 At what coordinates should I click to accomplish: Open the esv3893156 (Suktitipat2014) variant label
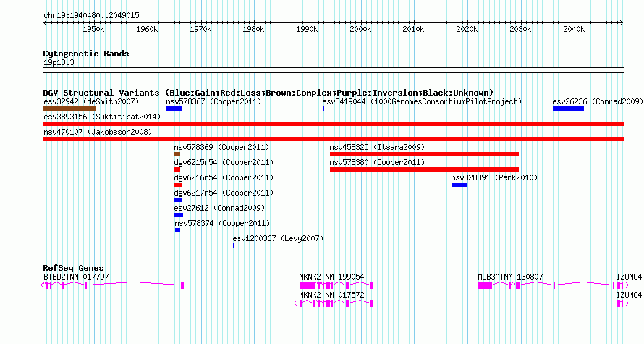[102, 117]
